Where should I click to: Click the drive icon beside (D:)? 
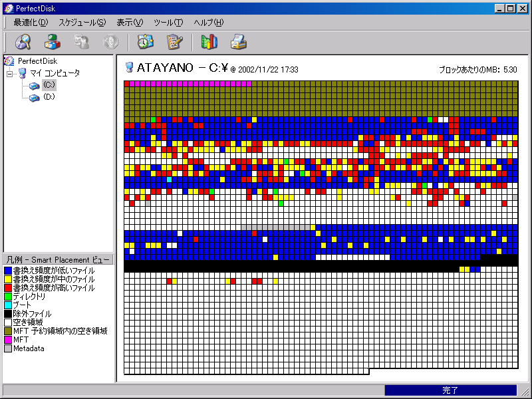pyautogui.click(x=35, y=98)
